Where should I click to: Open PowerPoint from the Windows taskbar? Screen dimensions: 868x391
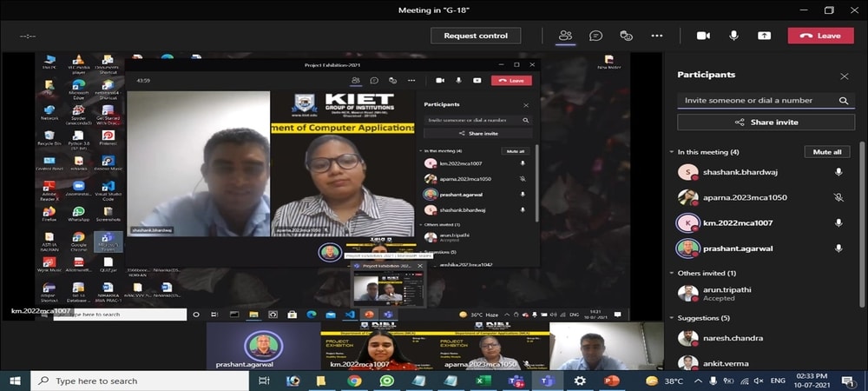tap(611, 381)
